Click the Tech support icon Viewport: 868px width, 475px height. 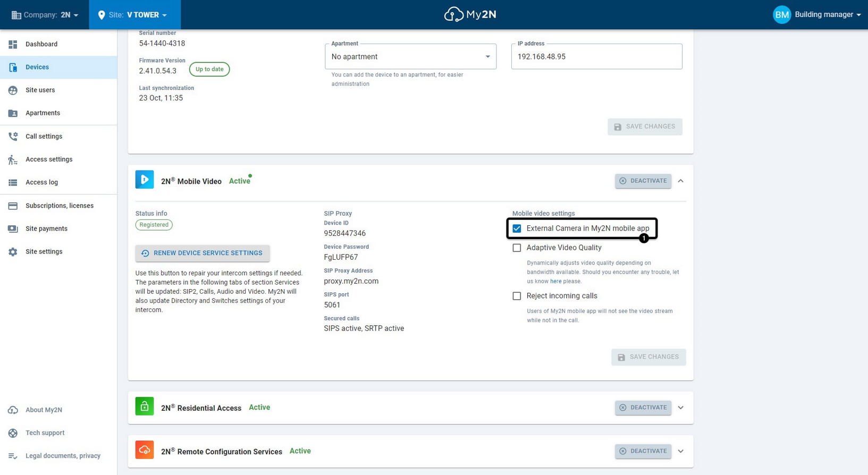13,433
